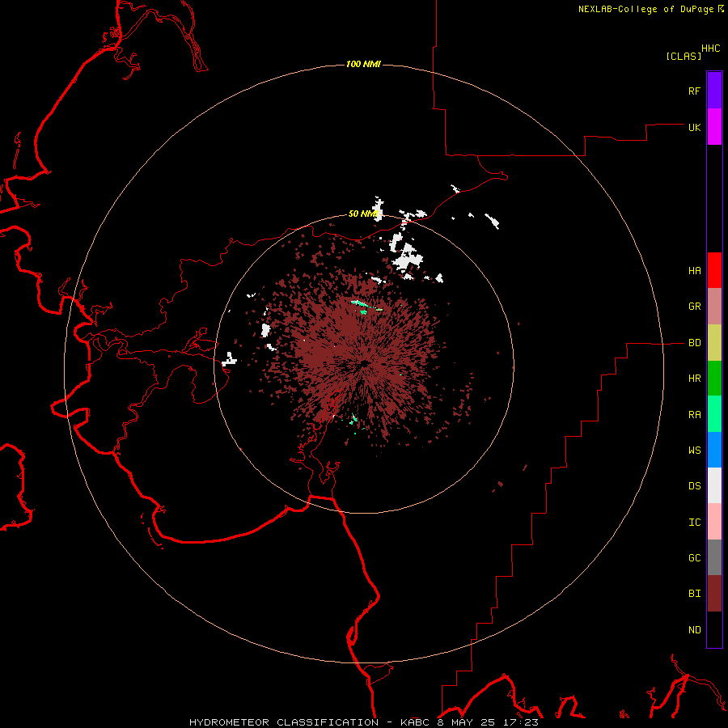728x728 pixels.
Task: Click the 50 NMI range ring label
Action: [x=363, y=214]
